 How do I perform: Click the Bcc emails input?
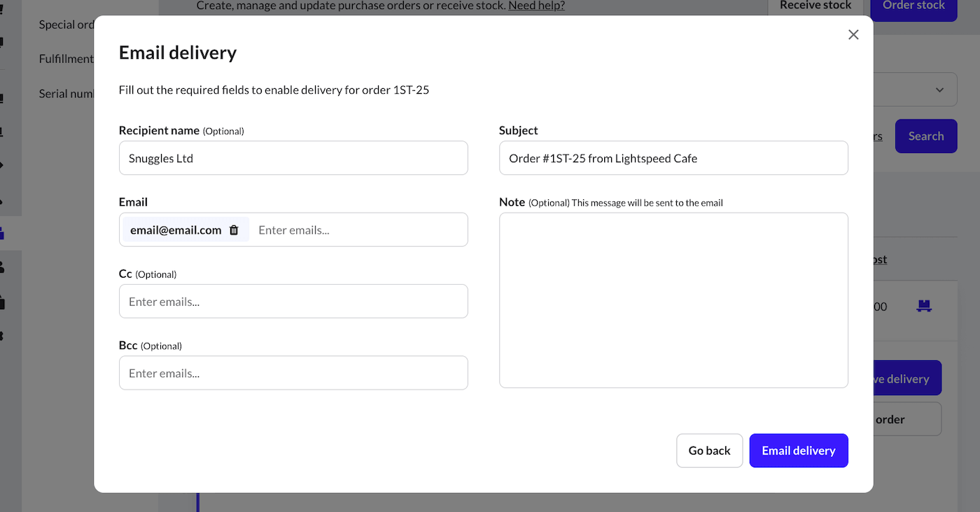point(293,373)
